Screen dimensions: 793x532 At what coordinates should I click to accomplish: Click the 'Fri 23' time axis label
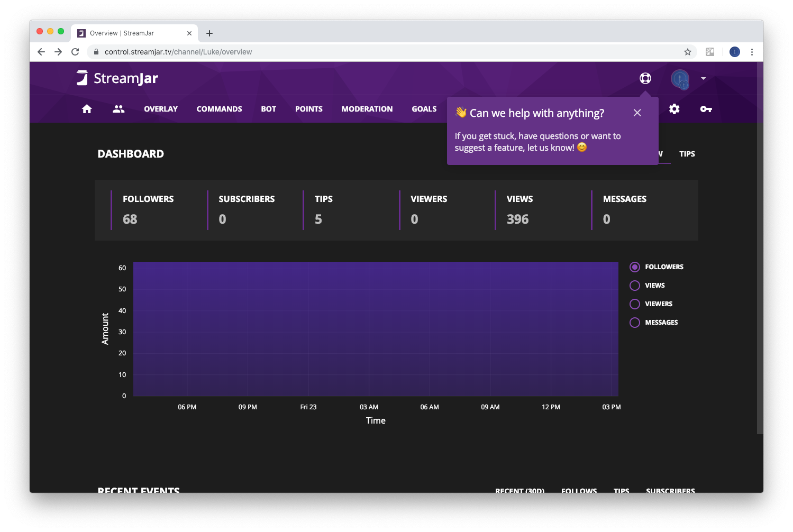tap(308, 407)
